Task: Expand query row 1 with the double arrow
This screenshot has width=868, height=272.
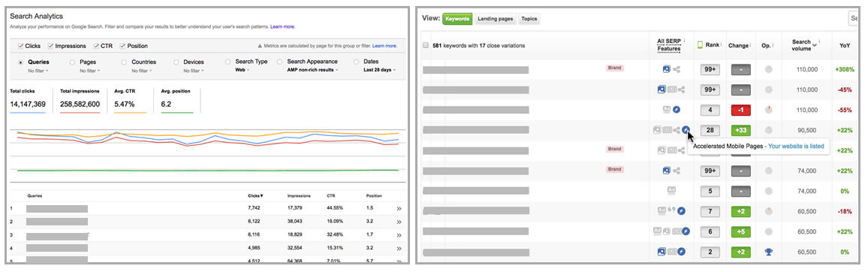Action: click(x=399, y=208)
